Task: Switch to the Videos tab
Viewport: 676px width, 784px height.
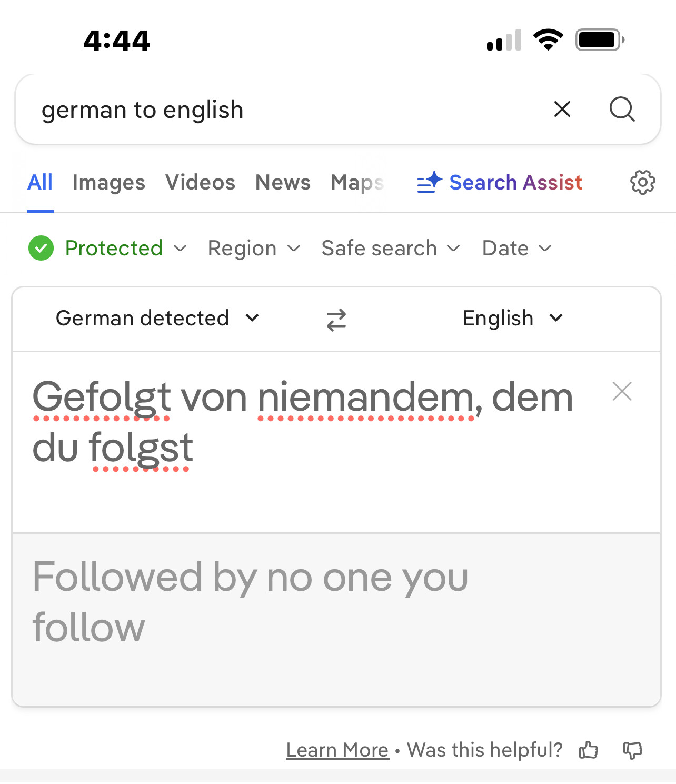Action: coord(200,183)
